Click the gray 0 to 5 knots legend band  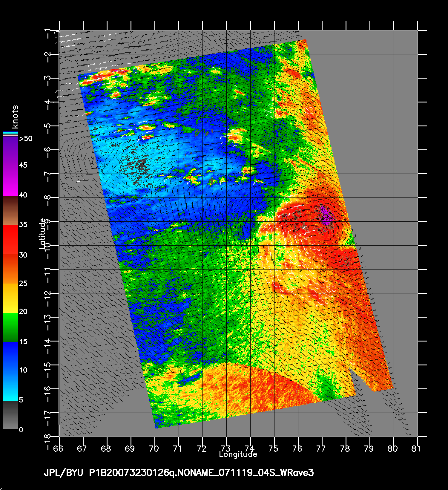point(10,415)
